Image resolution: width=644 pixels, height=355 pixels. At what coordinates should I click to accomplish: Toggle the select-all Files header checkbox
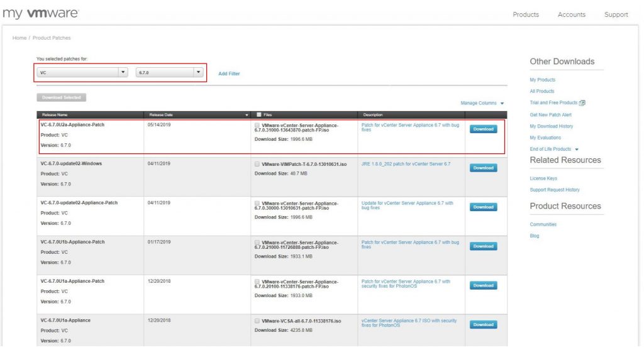coord(258,114)
